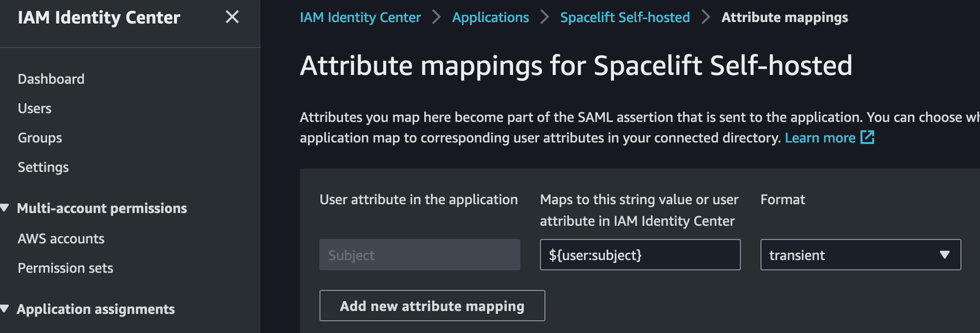Open AWS accounts page

tap(61, 238)
